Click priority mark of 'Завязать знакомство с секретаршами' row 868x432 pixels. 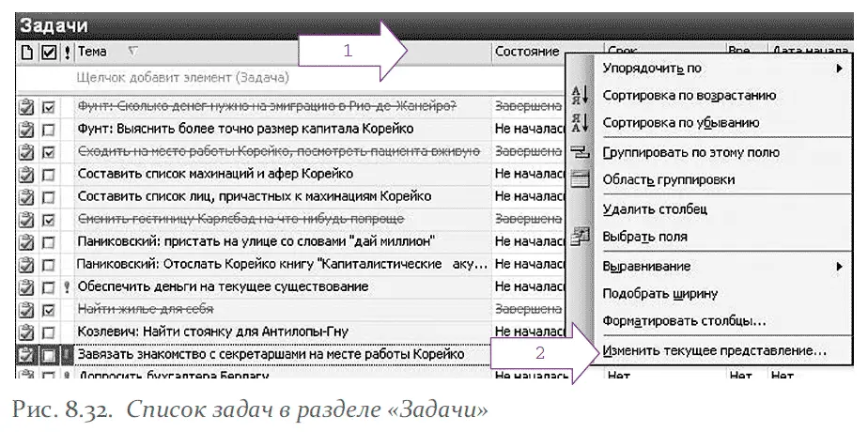click(x=68, y=355)
